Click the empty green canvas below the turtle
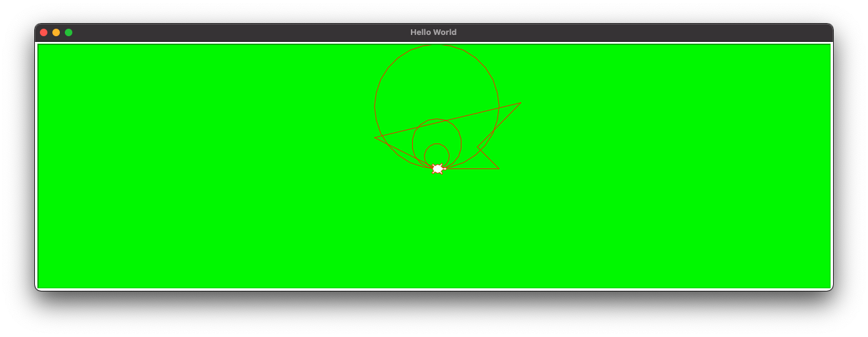868x337 pixels. click(436, 237)
